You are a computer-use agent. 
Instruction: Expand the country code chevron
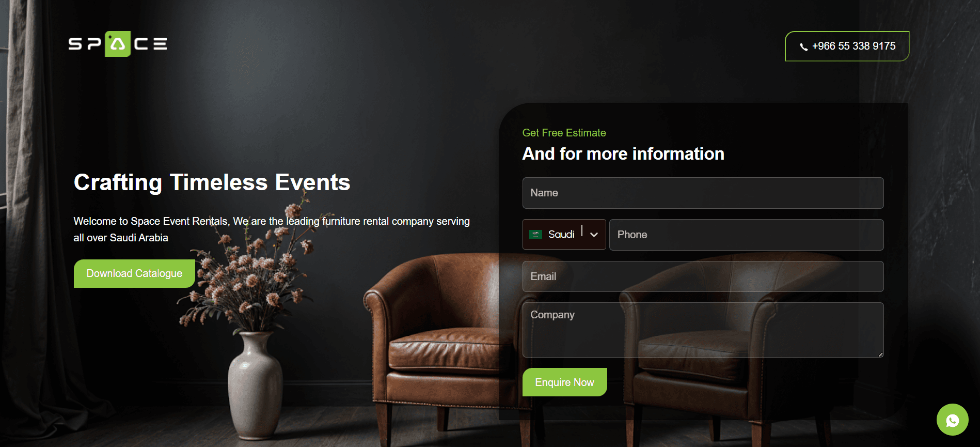594,235
